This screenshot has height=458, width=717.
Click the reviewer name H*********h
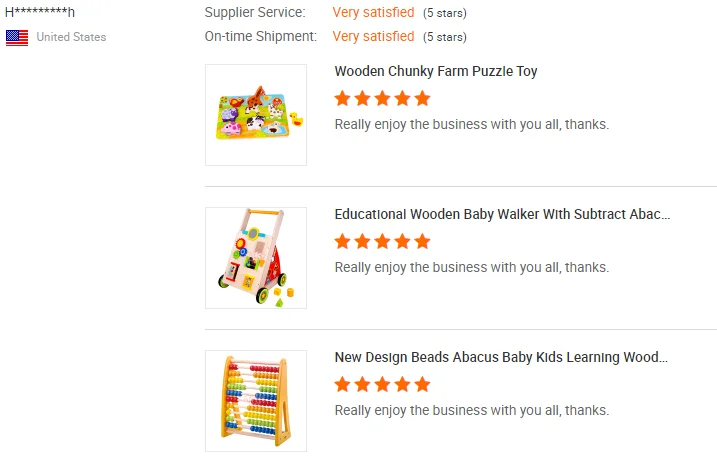pyautogui.click(x=40, y=13)
